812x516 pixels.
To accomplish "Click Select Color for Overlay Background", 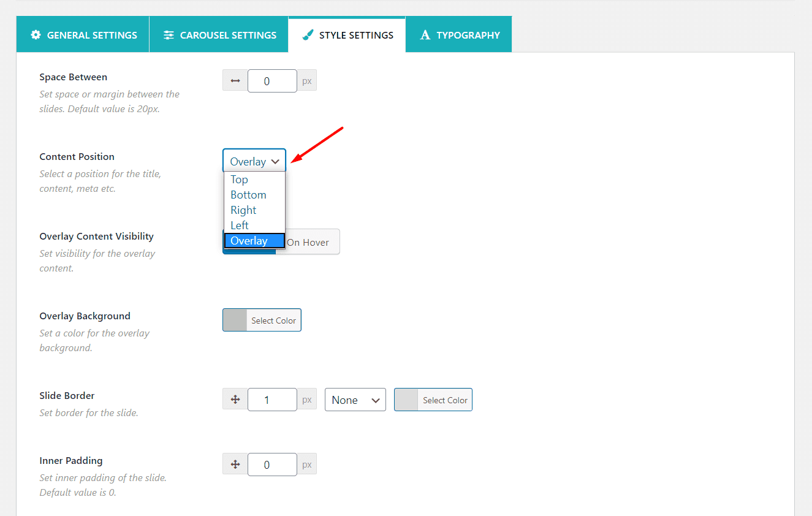I will [273, 321].
